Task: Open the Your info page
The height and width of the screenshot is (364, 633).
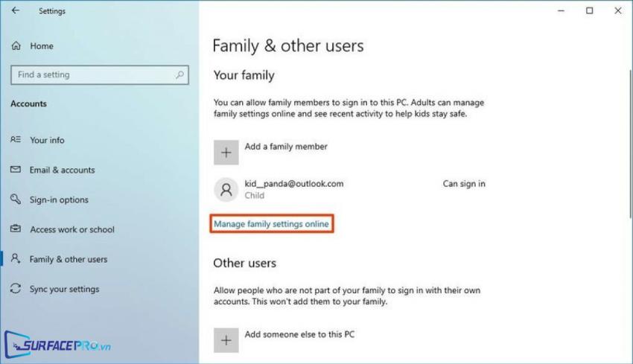Action: [47, 140]
